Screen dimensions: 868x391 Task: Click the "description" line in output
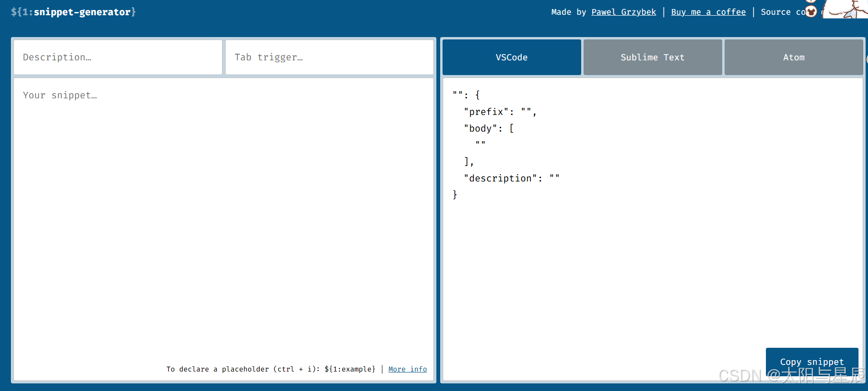point(511,178)
